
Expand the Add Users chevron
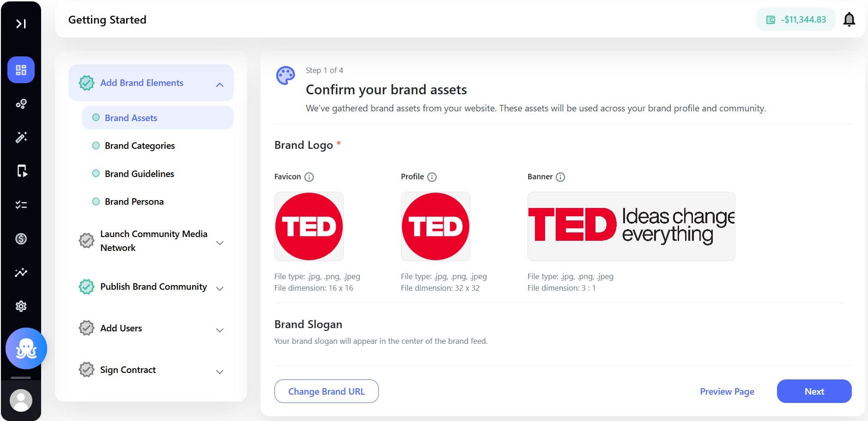coord(220,330)
